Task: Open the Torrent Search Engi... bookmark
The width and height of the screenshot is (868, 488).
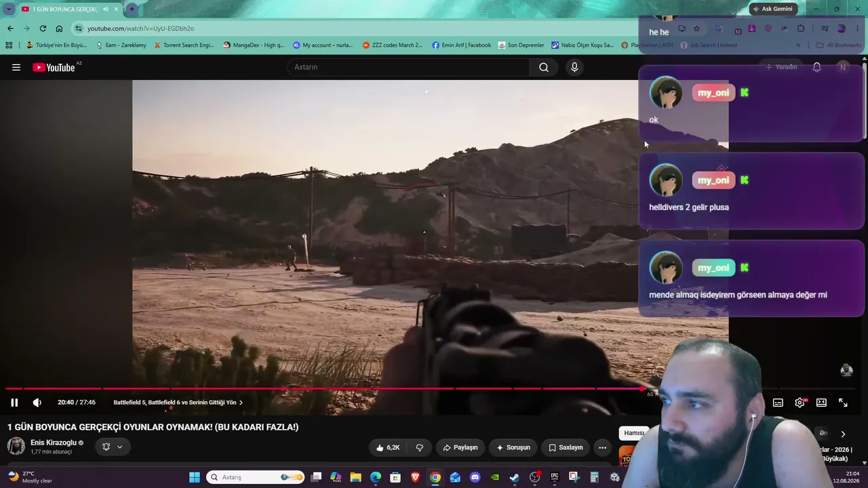Action: (184, 45)
